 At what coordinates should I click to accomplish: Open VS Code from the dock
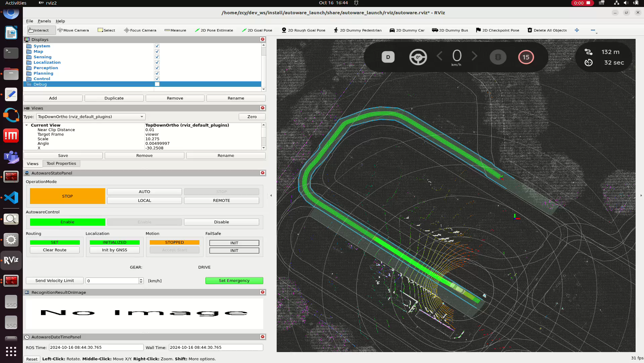(11, 198)
